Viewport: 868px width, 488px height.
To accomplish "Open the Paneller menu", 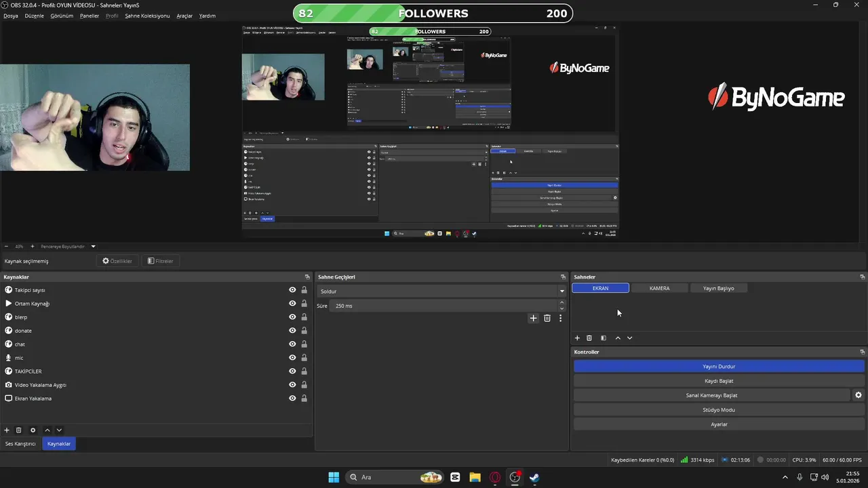I will [x=90, y=16].
